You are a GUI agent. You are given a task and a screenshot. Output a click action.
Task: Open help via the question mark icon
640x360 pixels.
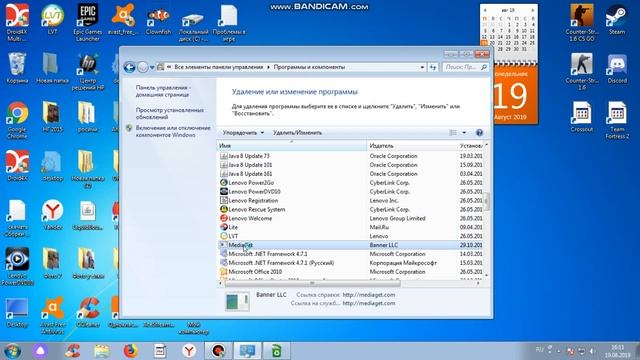479,133
